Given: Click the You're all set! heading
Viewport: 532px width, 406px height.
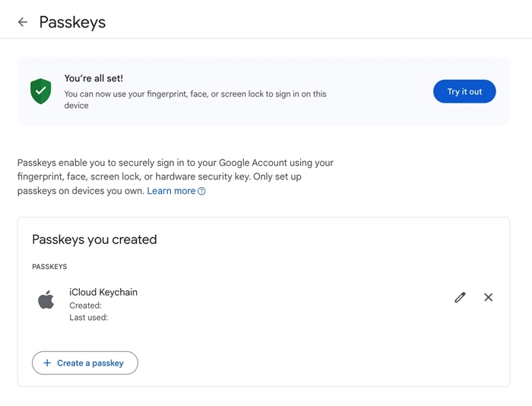Looking at the screenshot, I should tap(93, 78).
